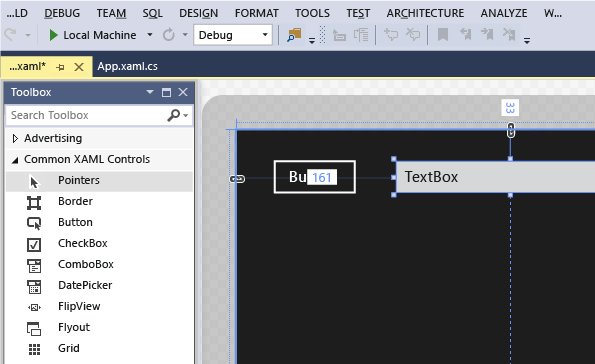Open the ANALYZE menu
This screenshot has height=364, width=595.
click(x=504, y=13)
